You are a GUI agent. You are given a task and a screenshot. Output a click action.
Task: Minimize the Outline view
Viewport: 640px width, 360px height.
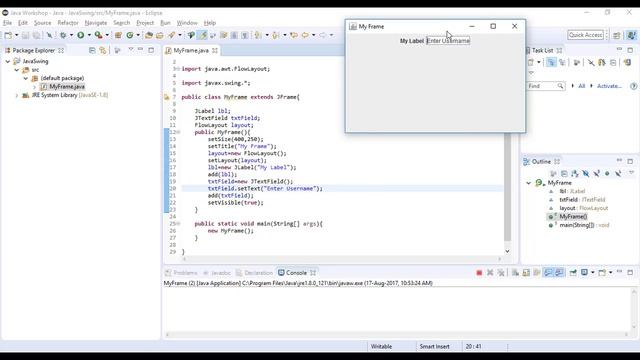[x=619, y=161]
